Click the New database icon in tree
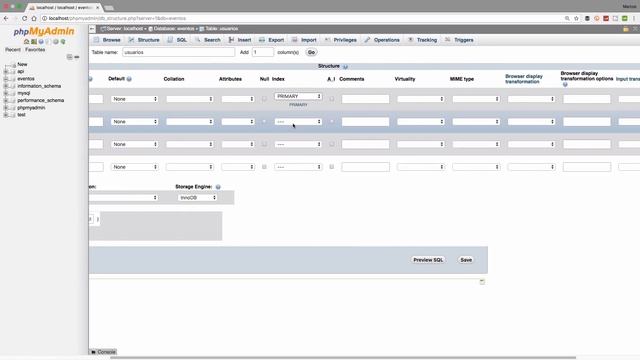 (x=13, y=64)
